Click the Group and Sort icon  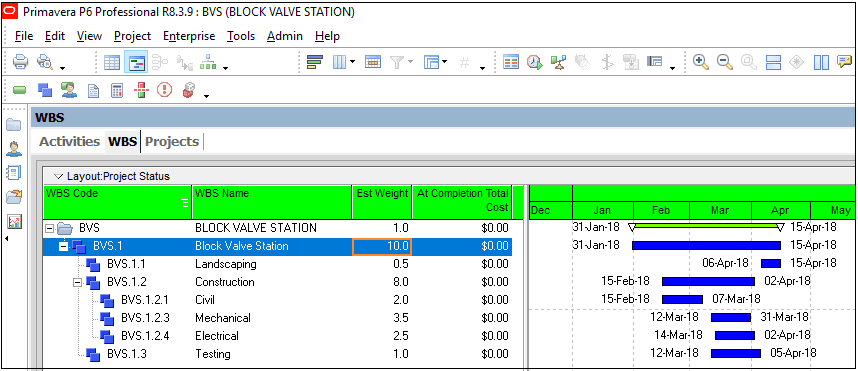432,62
